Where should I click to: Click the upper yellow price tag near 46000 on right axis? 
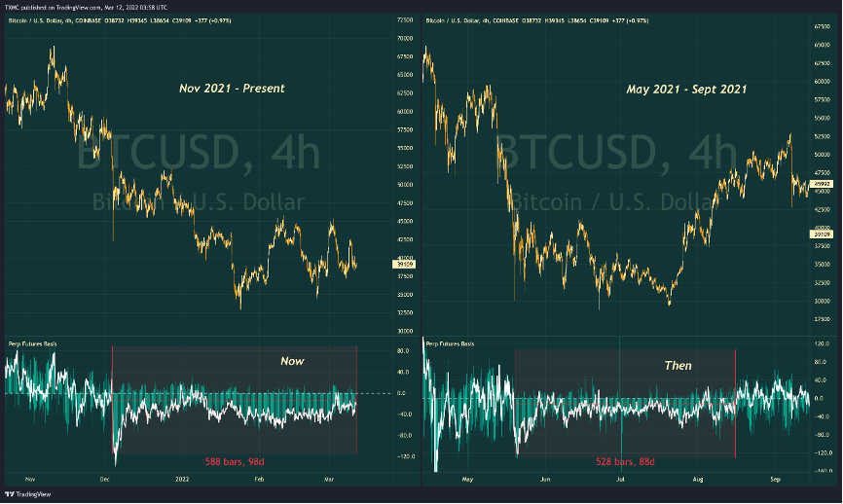pyautogui.click(x=822, y=184)
